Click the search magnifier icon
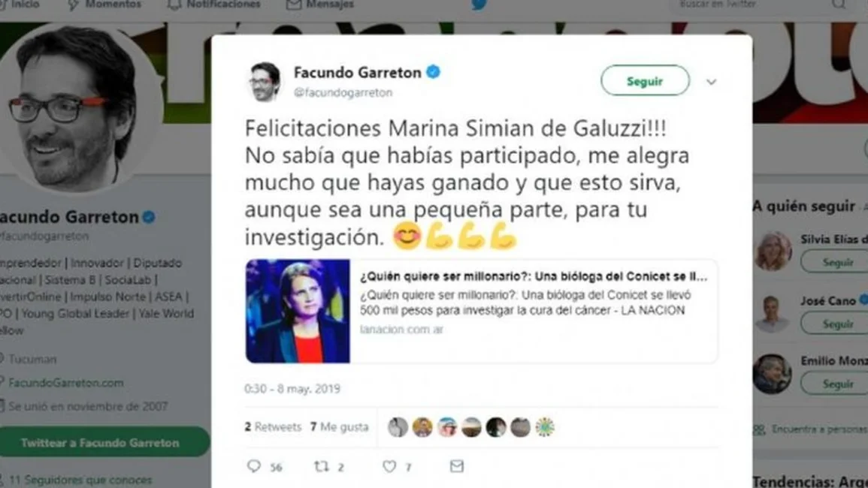Screen dimensions: 868x488 [x=839, y=5]
